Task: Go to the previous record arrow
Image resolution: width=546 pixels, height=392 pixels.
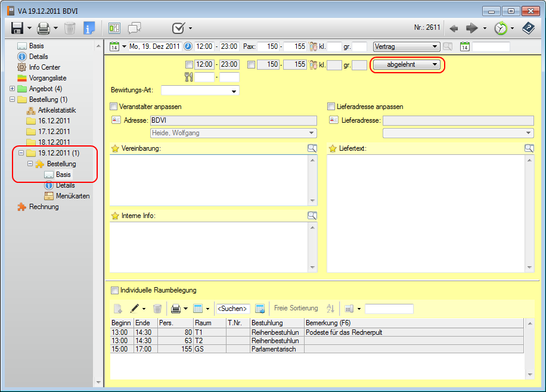Action: click(454, 28)
